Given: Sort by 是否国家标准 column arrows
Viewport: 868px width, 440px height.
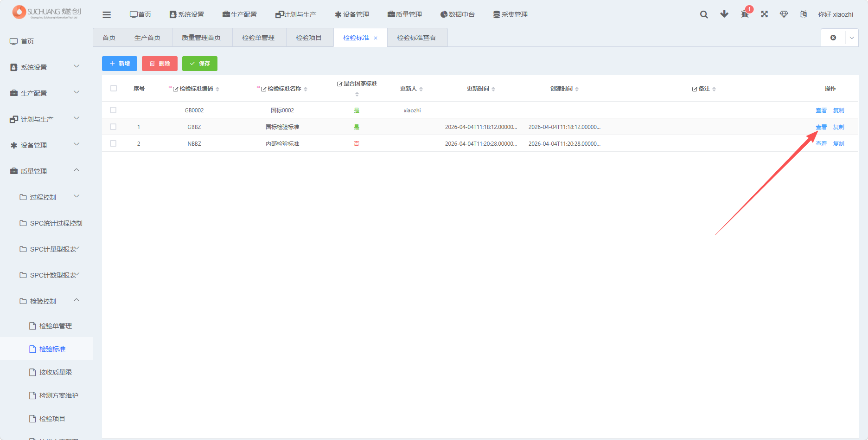Looking at the screenshot, I should click(357, 94).
